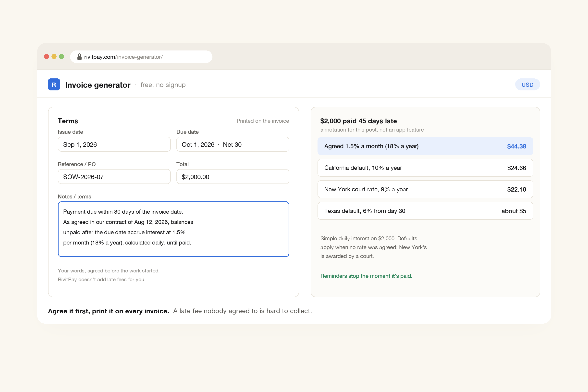The height and width of the screenshot is (392, 588).
Task: Click the 'Terms' section heading
Action: (68, 121)
